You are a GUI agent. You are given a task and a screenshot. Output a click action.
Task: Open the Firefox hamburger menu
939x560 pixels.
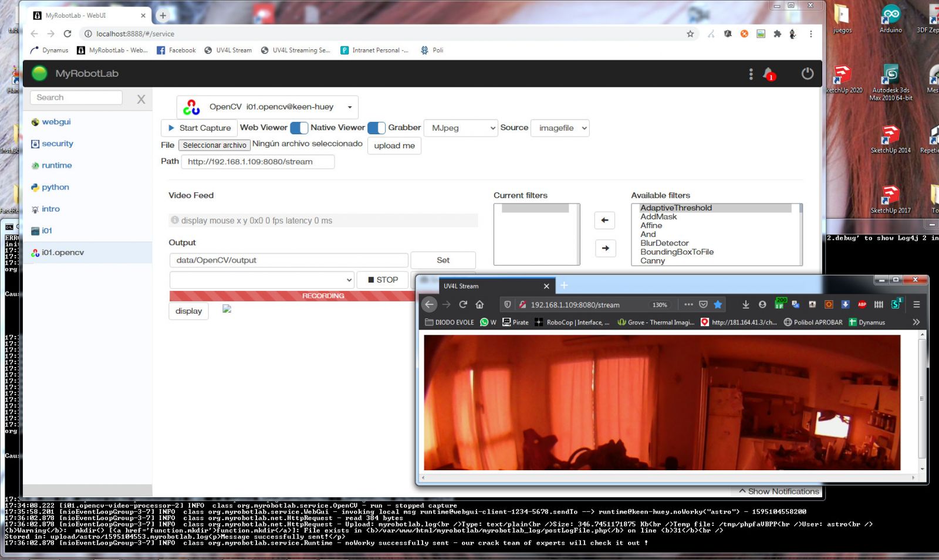point(916,304)
